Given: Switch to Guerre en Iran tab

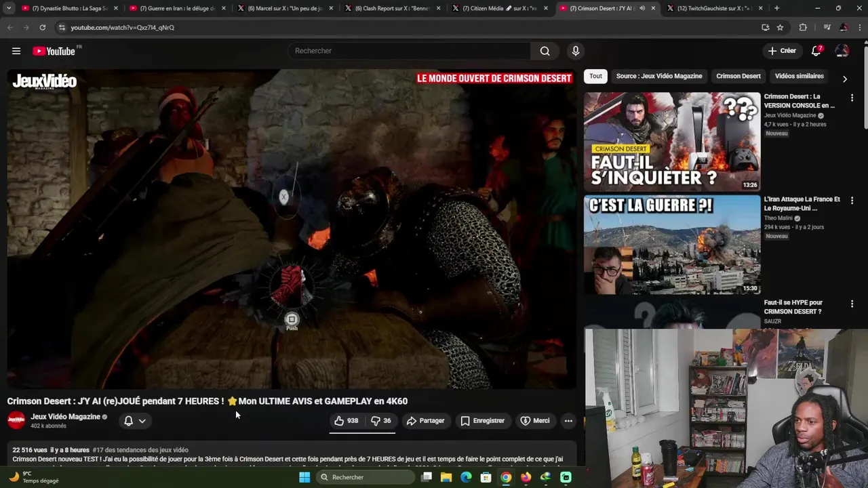Looking at the screenshot, I should (x=177, y=8).
